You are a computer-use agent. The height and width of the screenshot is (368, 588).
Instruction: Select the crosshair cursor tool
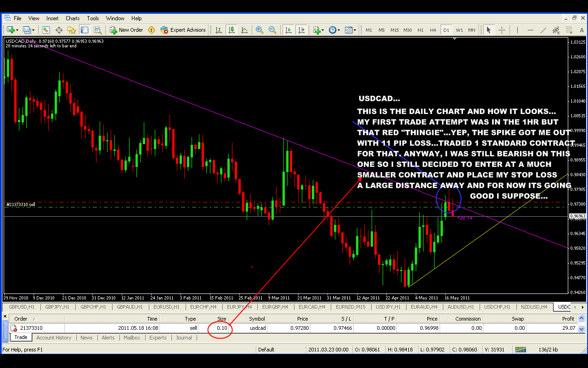point(502,30)
